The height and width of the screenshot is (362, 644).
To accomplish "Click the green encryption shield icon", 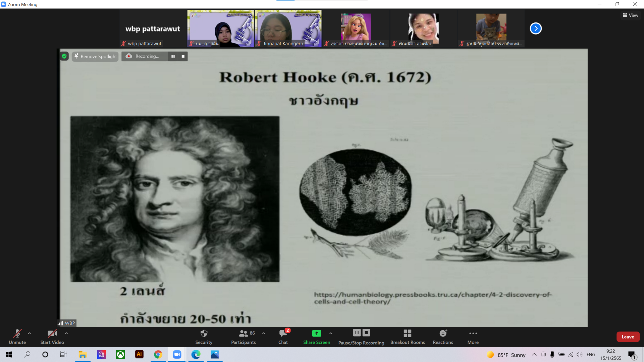I will 64,56.
